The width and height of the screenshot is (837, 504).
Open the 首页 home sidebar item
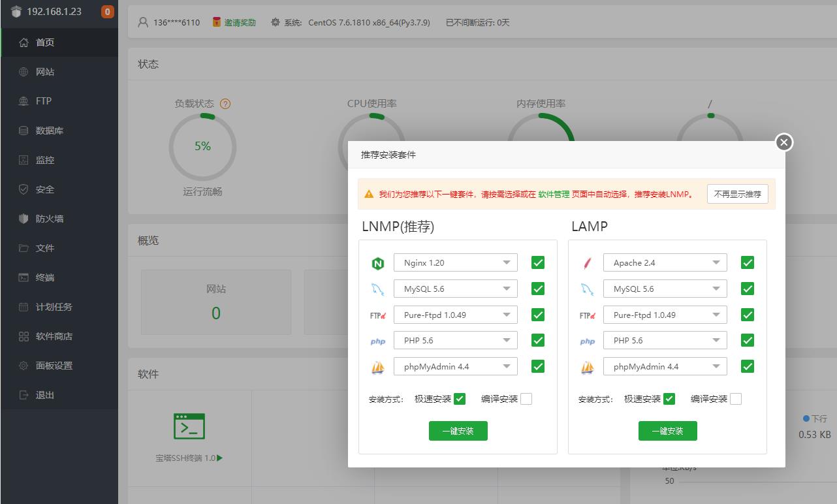point(59,42)
